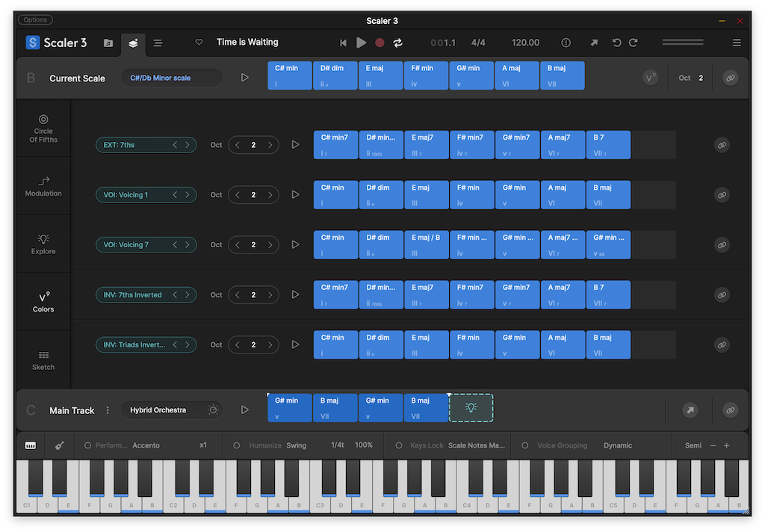Image resolution: width=765 pixels, height=532 pixels.
Task: Start playback with the main Play button
Action: click(x=361, y=43)
